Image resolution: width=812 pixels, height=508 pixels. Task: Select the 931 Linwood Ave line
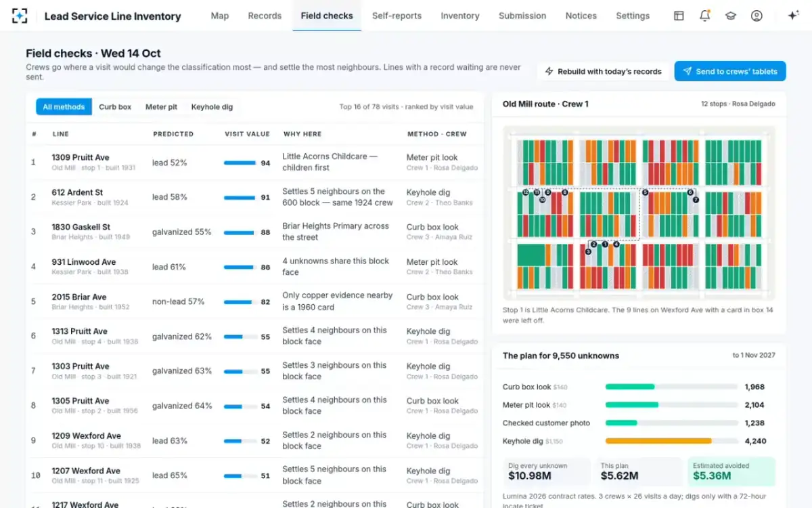tap(255, 267)
